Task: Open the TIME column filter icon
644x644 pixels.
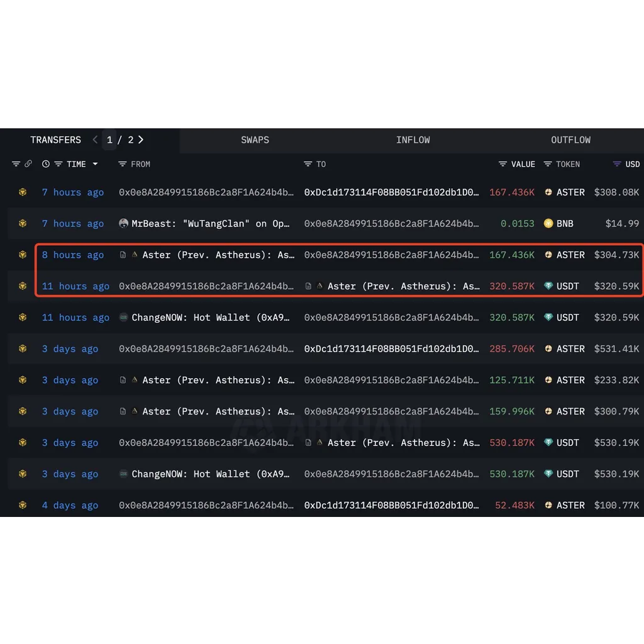Action: click(x=58, y=164)
